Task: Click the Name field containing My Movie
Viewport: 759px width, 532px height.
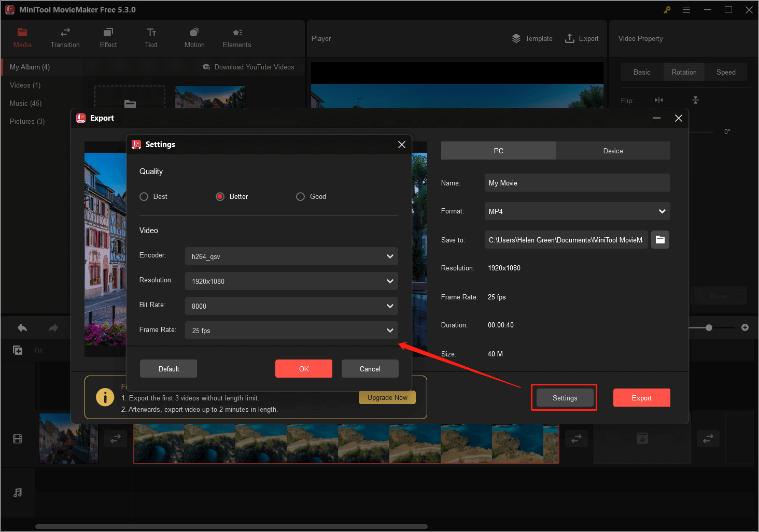Action: (577, 183)
